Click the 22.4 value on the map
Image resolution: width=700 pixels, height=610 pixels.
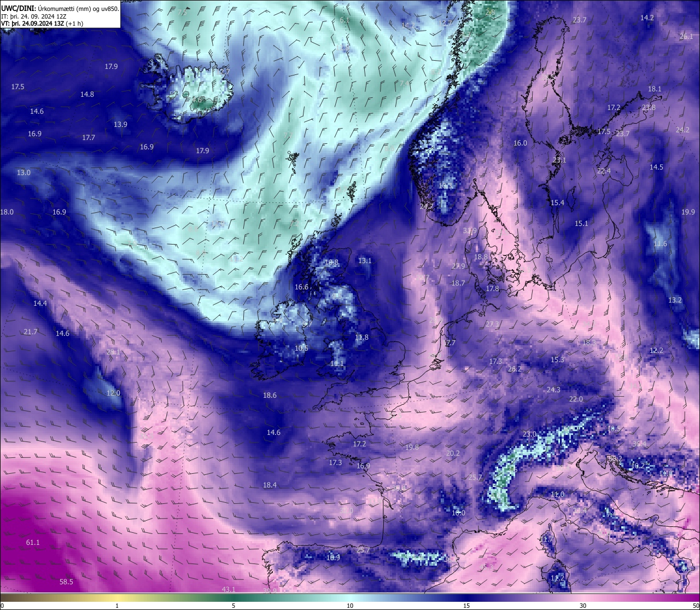[x=604, y=171]
